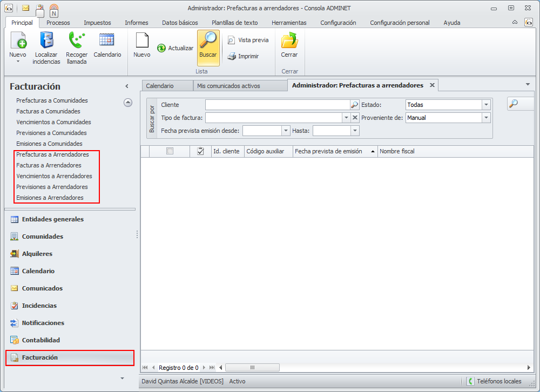Click the Cliente input field

pos(278,105)
